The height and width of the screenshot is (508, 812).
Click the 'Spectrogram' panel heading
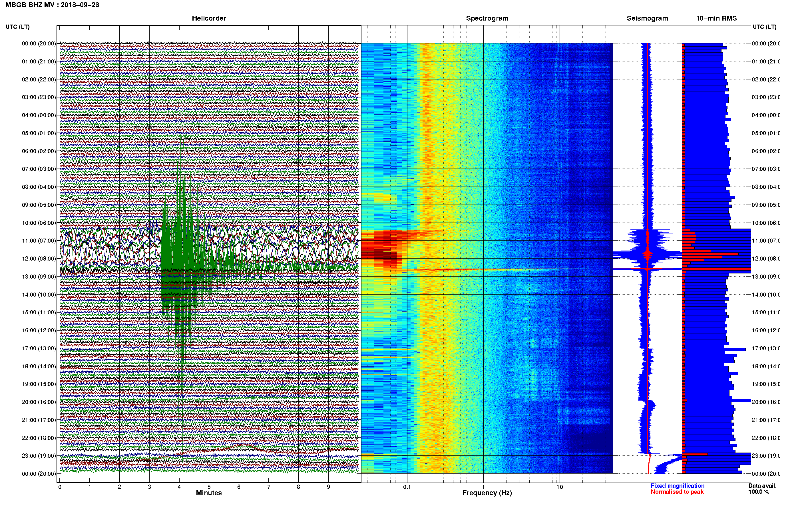click(x=487, y=18)
